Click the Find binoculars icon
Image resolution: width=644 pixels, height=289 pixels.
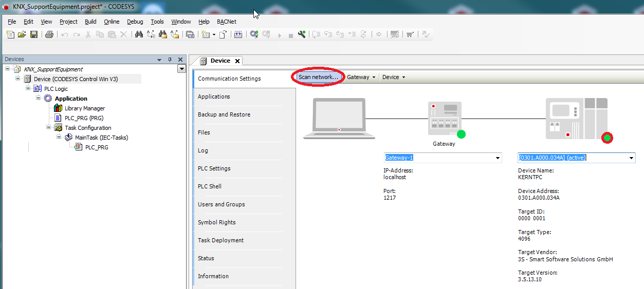point(138,34)
